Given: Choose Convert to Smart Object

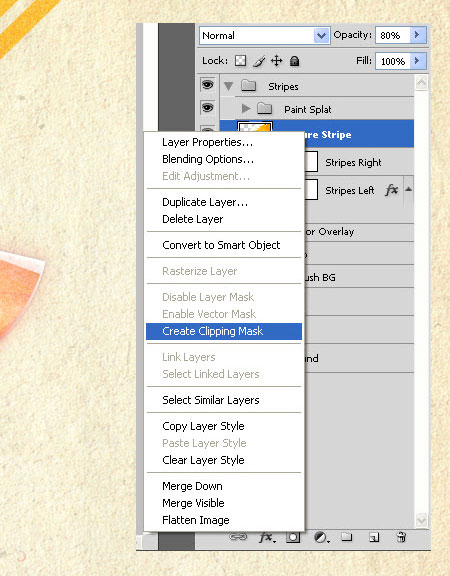Looking at the screenshot, I should (224, 245).
